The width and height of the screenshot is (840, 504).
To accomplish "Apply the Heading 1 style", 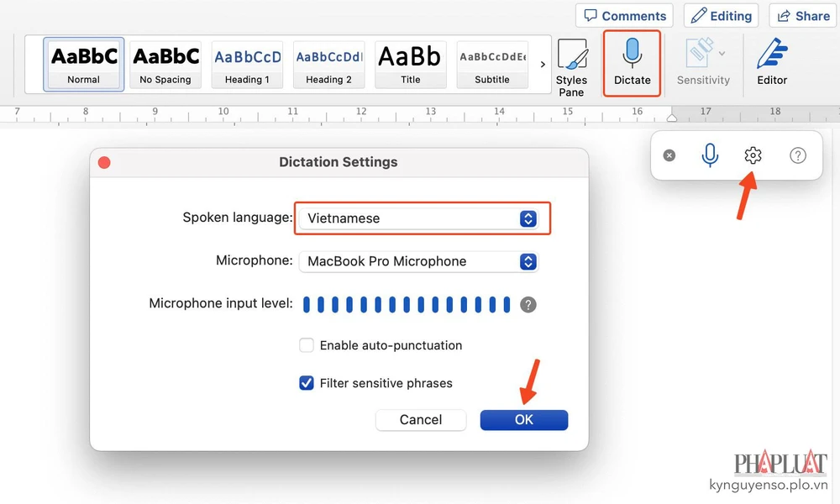I will pyautogui.click(x=247, y=64).
